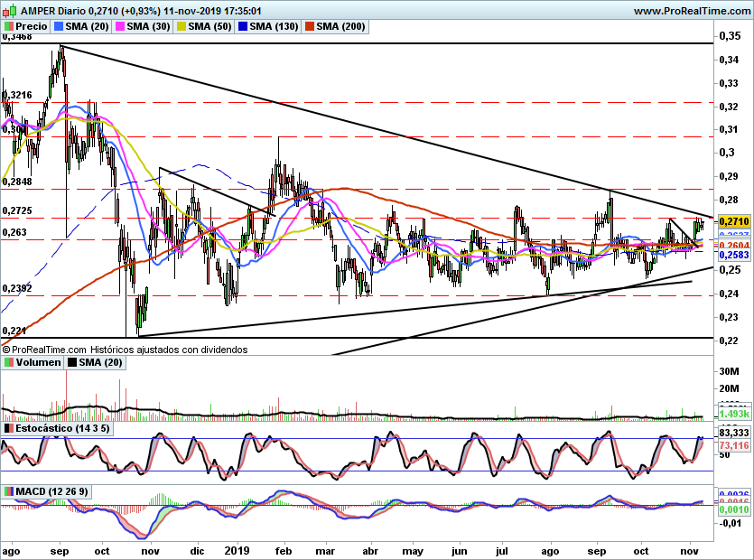Visit the www.ProRealTime.com link
The width and height of the screenshot is (754, 560).
point(692,11)
